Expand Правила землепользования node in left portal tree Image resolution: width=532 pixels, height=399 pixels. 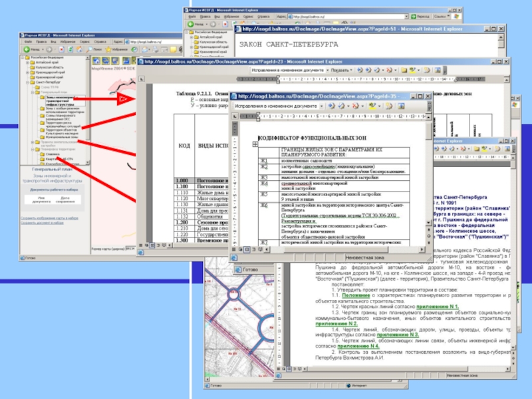click(33, 142)
